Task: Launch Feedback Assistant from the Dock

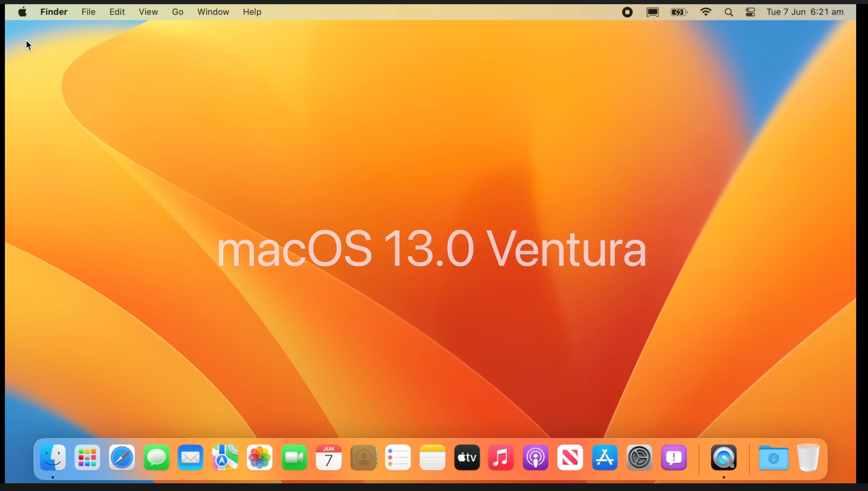Action: pos(674,458)
